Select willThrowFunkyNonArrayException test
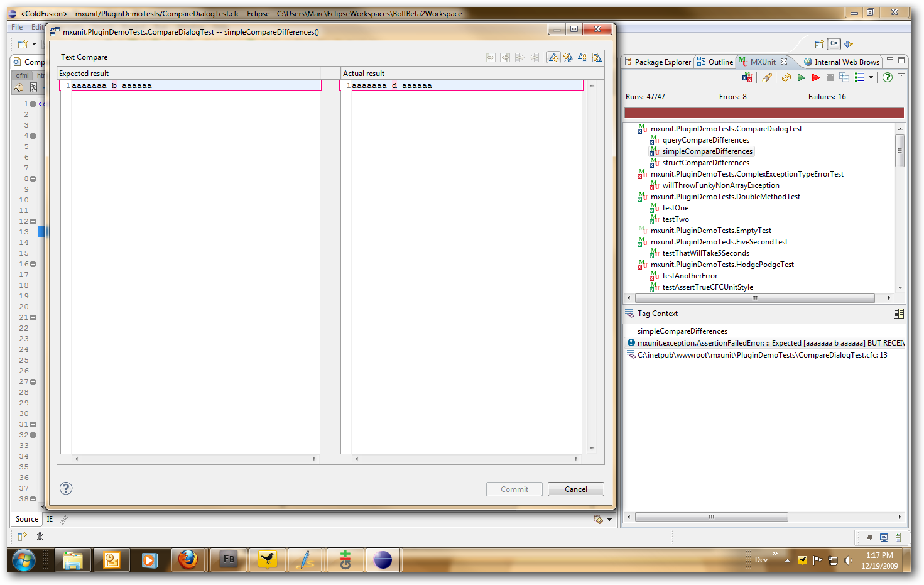Image resolution: width=924 pixels, height=585 pixels. pos(721,185)
